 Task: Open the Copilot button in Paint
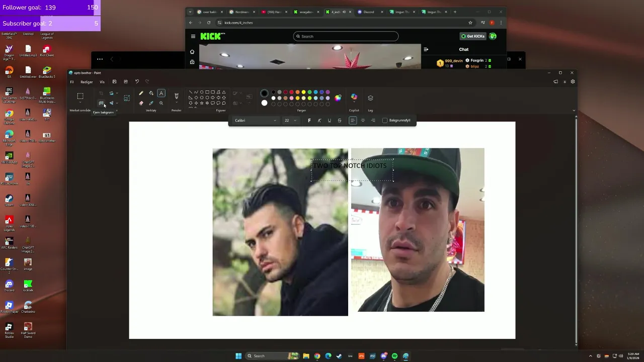pos(354,98)
